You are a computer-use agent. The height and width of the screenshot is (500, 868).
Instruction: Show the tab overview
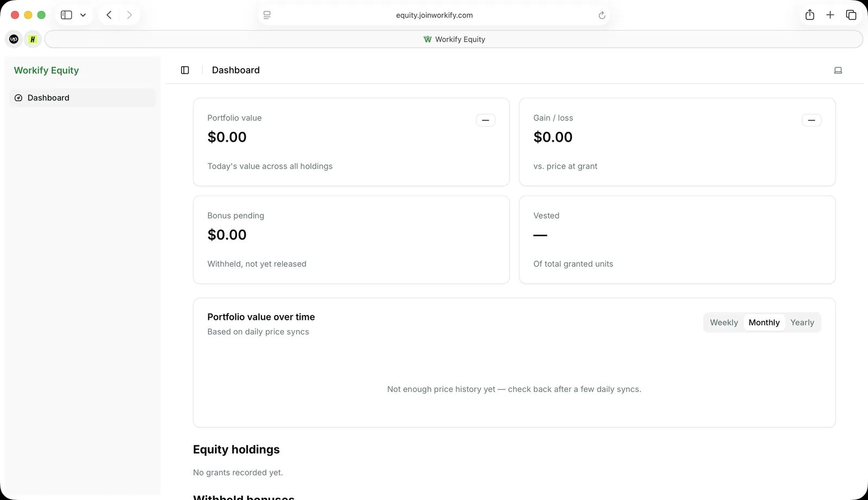tap(851, 15)
